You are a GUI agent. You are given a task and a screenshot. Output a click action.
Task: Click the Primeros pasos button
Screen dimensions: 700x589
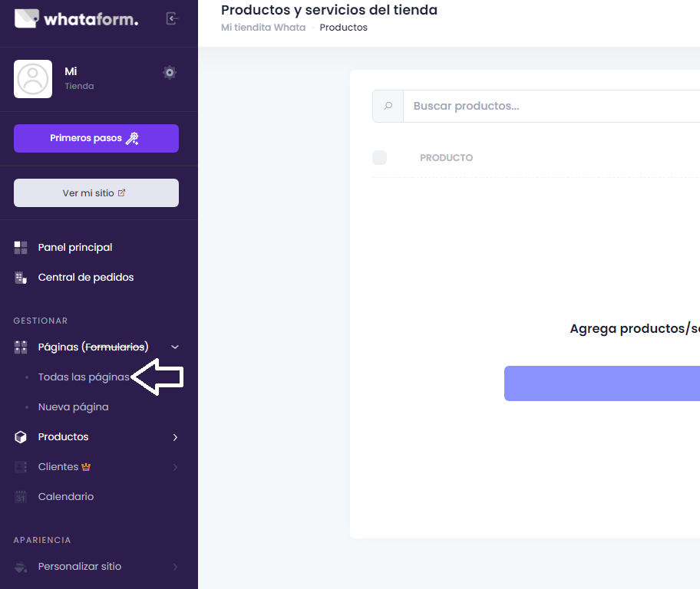[x=96, y=138]
